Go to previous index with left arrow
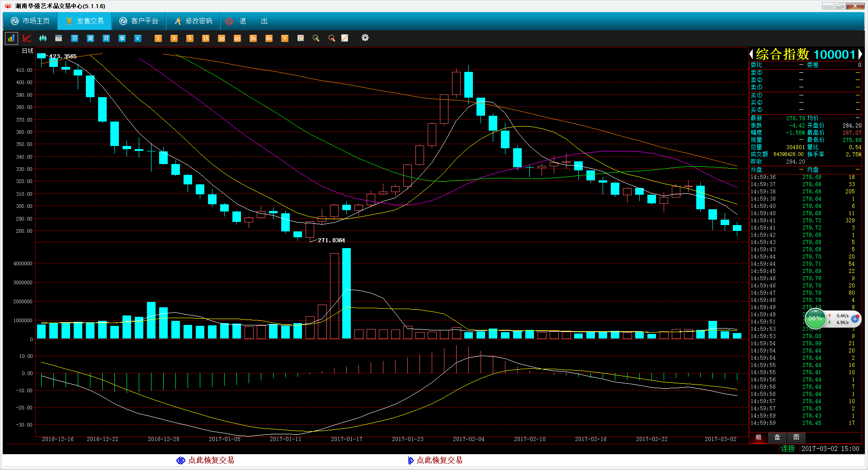The image size is (868, 470). (x=751, y=54)
